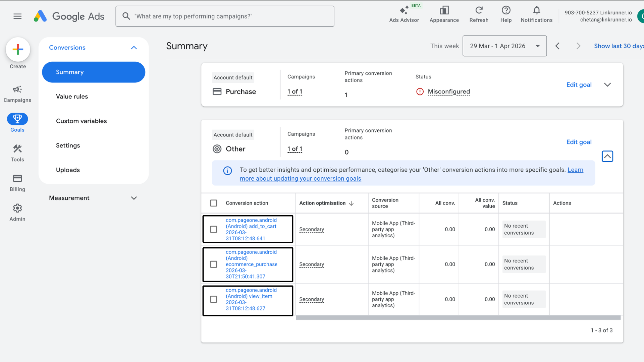Select all conversion actions checkbox

[213, 203]
